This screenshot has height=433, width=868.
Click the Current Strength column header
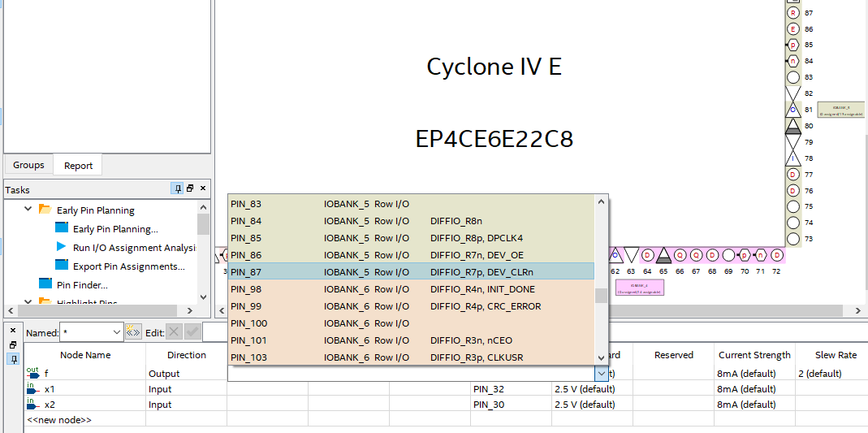pyautogui.click(x=754, y=355)
